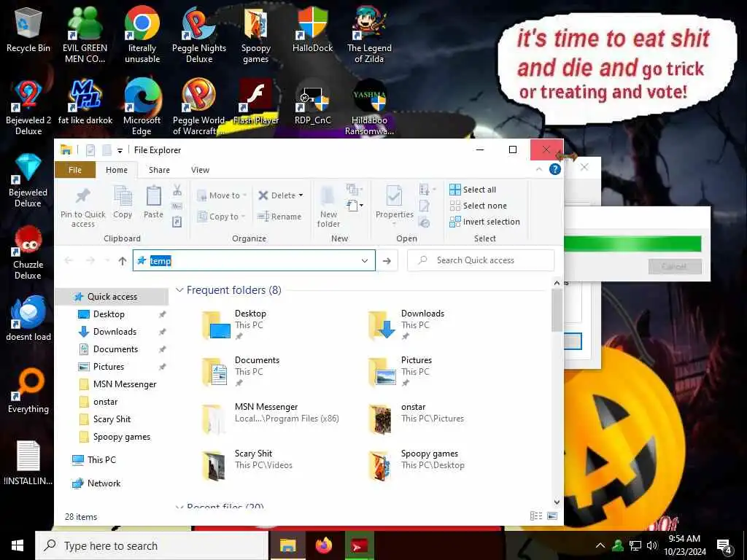Click the Cut scissors icon
Viewport: 747px width, 560px height.
tap(177, 190)
